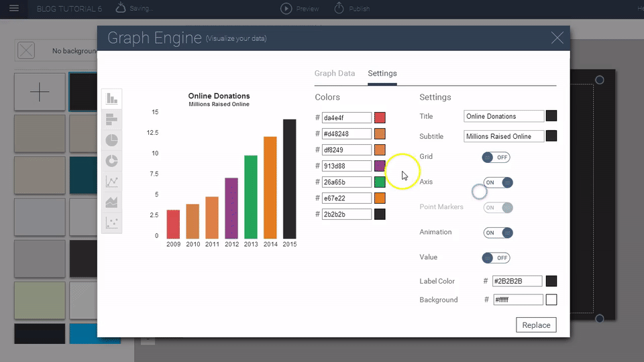Screen dimensions: 644x362
Task: Open the Title color swatch
Action: point(551,116)
